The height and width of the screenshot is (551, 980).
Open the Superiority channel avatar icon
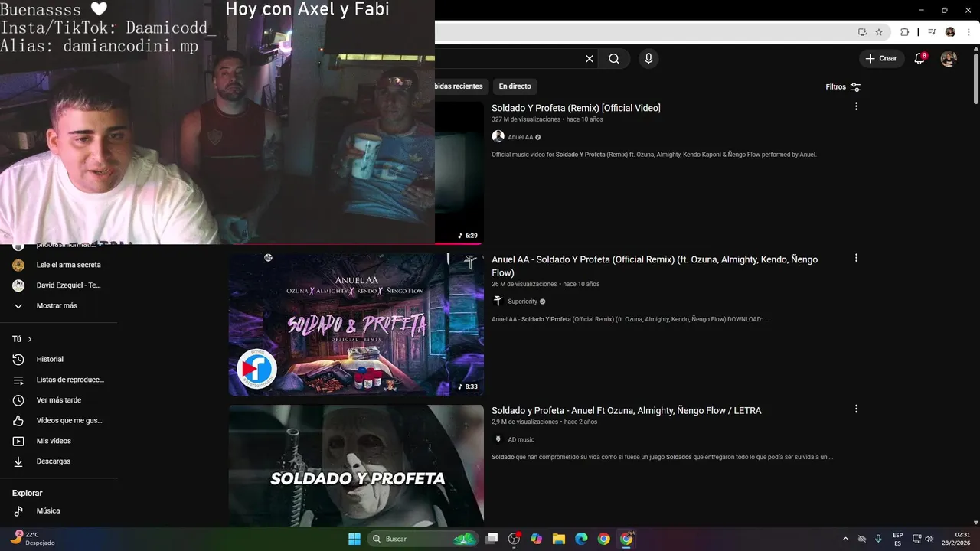pos(498,302)
